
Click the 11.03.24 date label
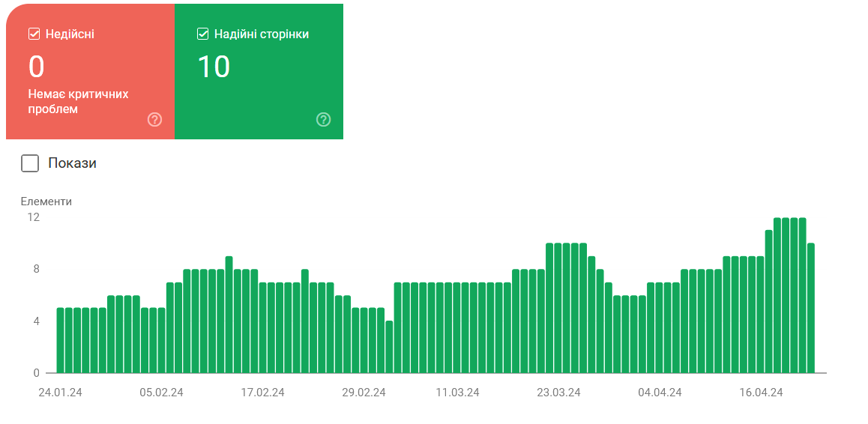(x=457, y=393)
